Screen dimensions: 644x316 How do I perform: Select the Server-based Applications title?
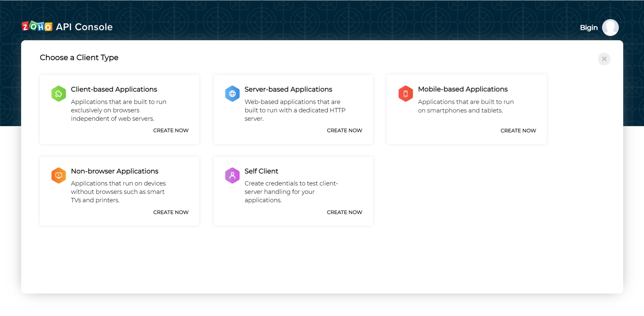tap(288, 89)
